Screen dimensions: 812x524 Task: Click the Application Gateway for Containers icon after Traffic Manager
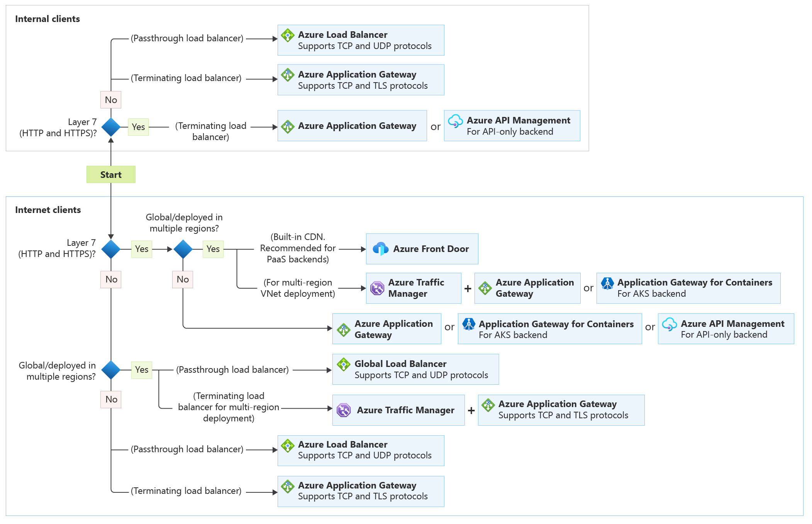pos(607,283)
